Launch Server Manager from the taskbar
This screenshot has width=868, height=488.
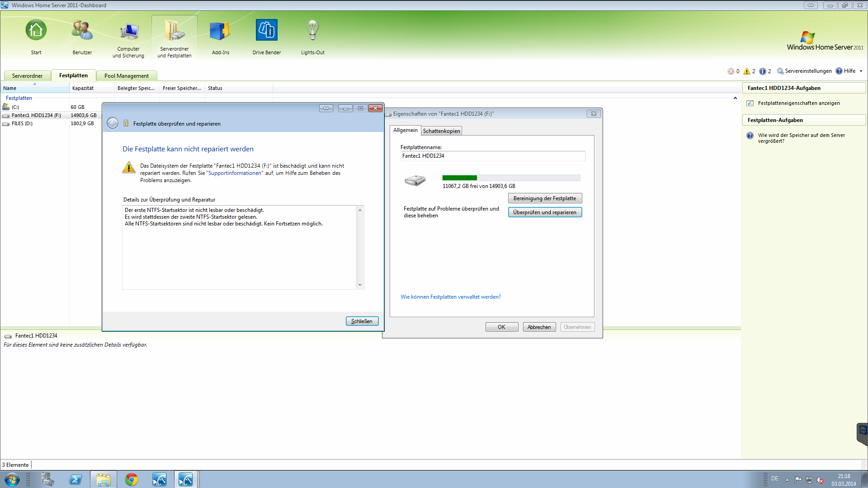pos(47,479)
